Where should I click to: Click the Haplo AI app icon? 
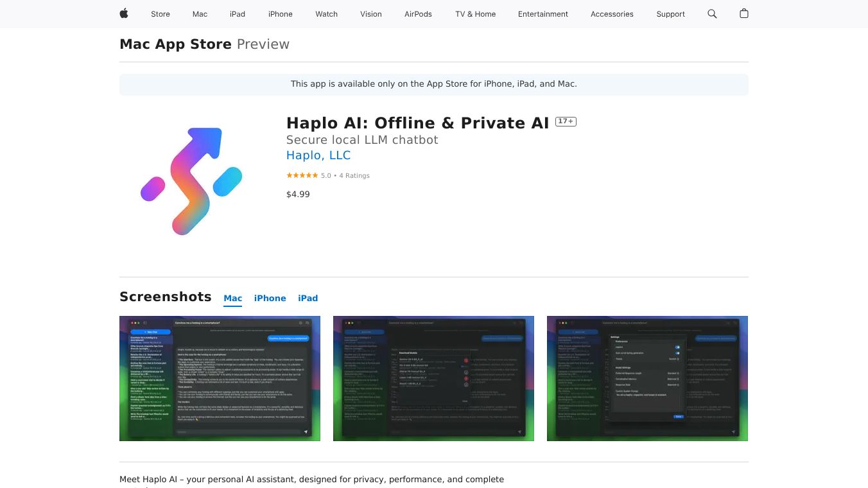pos(191,181)
